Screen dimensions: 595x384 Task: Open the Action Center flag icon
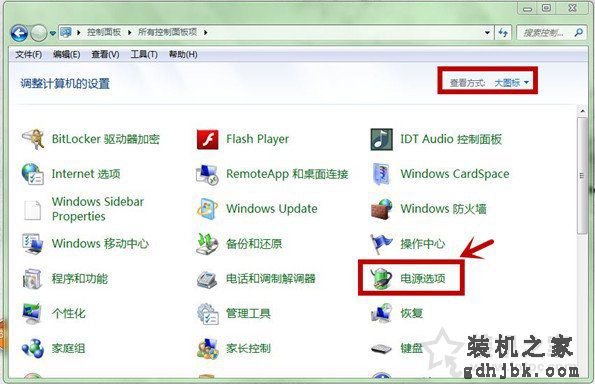tap(381, 244)
